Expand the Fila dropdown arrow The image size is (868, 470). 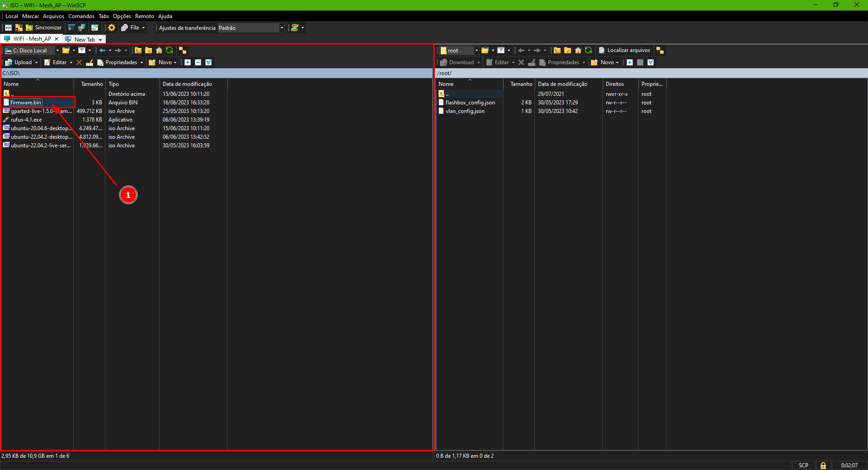pyautogui.click(x=144, y=28)
